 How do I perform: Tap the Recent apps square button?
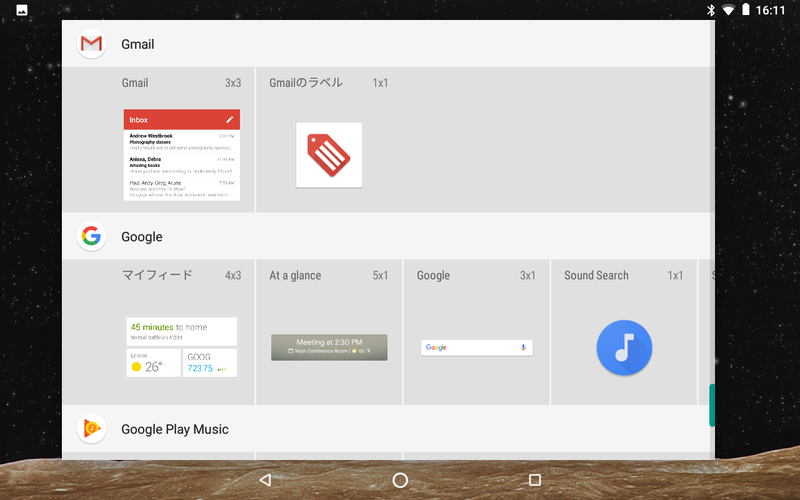pyautogui.click(x=535, y=480)
